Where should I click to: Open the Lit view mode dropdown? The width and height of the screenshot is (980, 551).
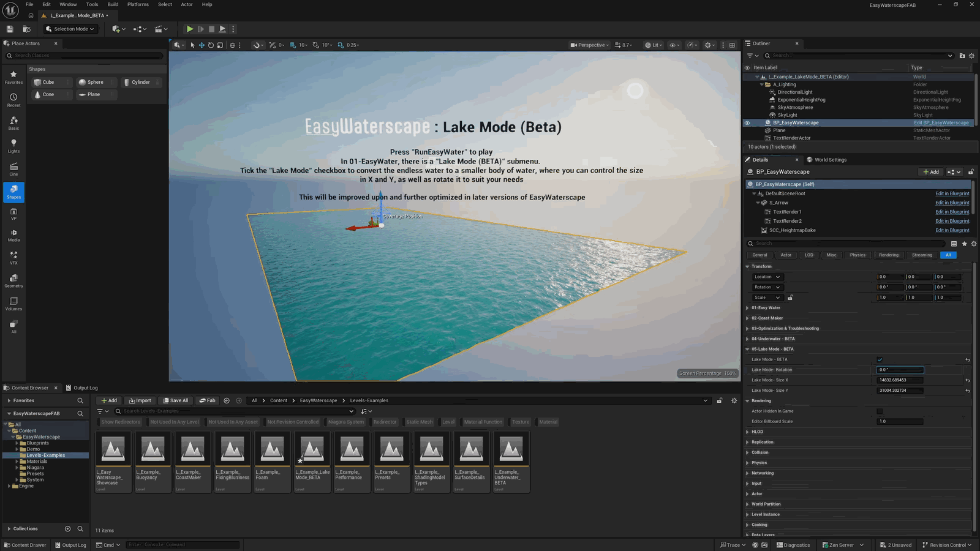click(654, 45)
